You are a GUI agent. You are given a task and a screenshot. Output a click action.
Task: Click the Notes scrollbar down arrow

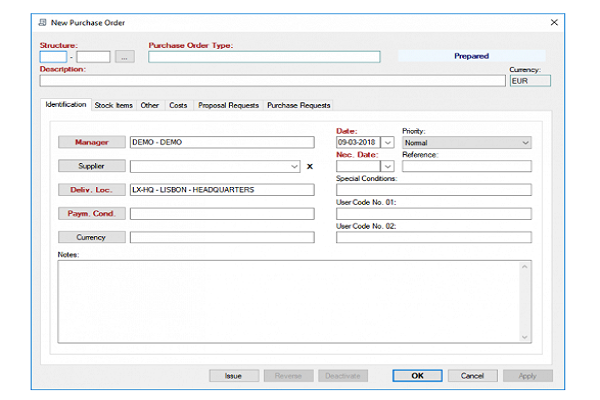pos(525,337)
